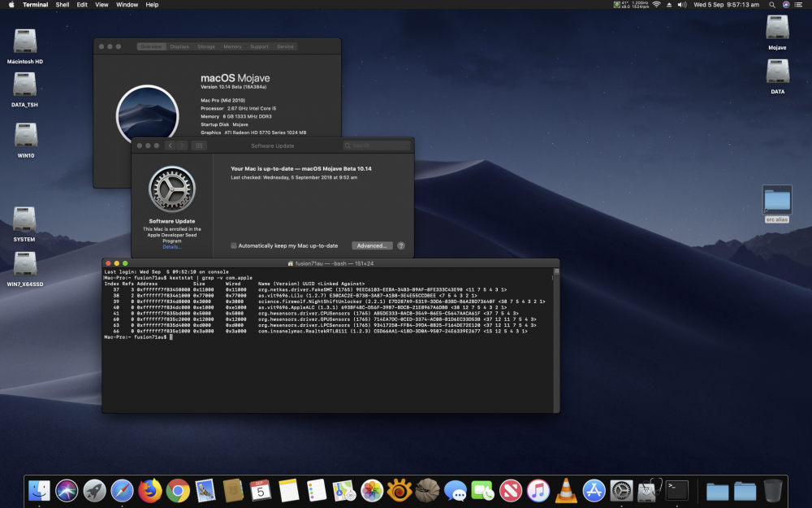The width and height of the screenshot is (812, 508).
Task: Go back in Software Update window
Action: coord(170,145)
